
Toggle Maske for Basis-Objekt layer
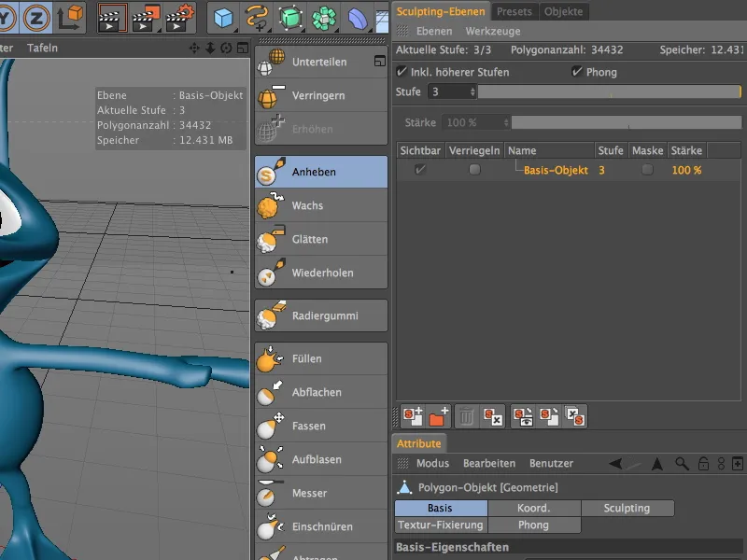pos(647,170)
